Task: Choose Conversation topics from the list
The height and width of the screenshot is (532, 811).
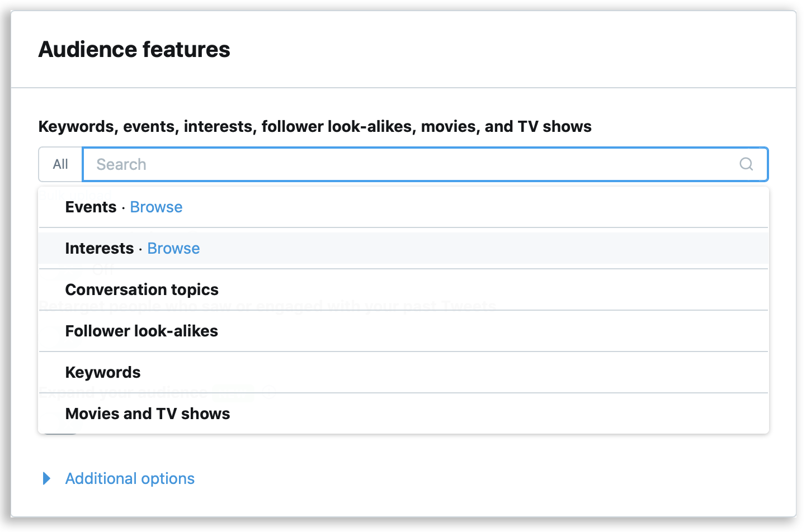Action: 403,289
